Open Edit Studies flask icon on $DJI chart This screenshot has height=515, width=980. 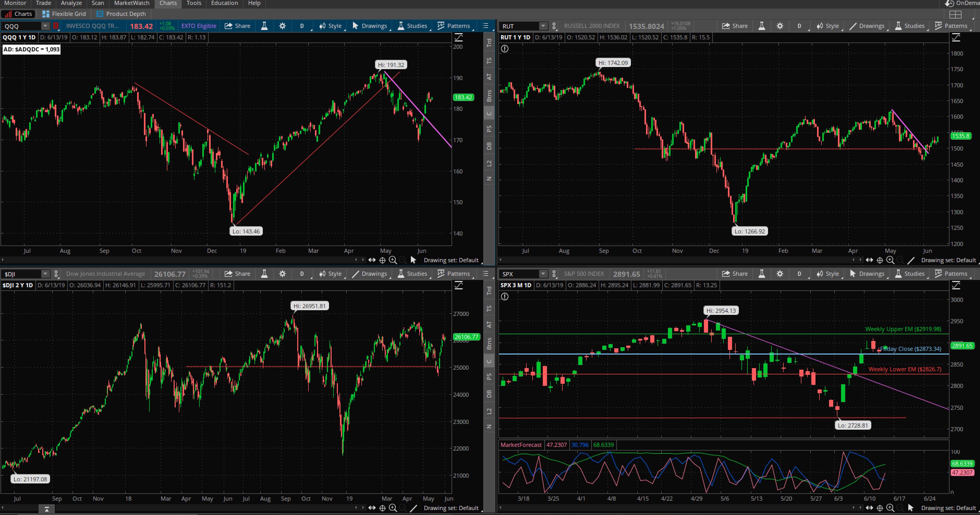pos(264,274)
